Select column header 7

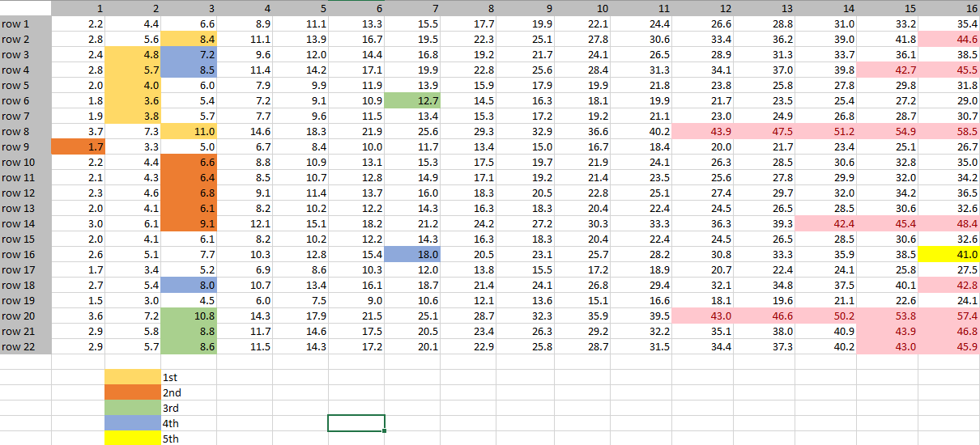click(x=412, y=8)
